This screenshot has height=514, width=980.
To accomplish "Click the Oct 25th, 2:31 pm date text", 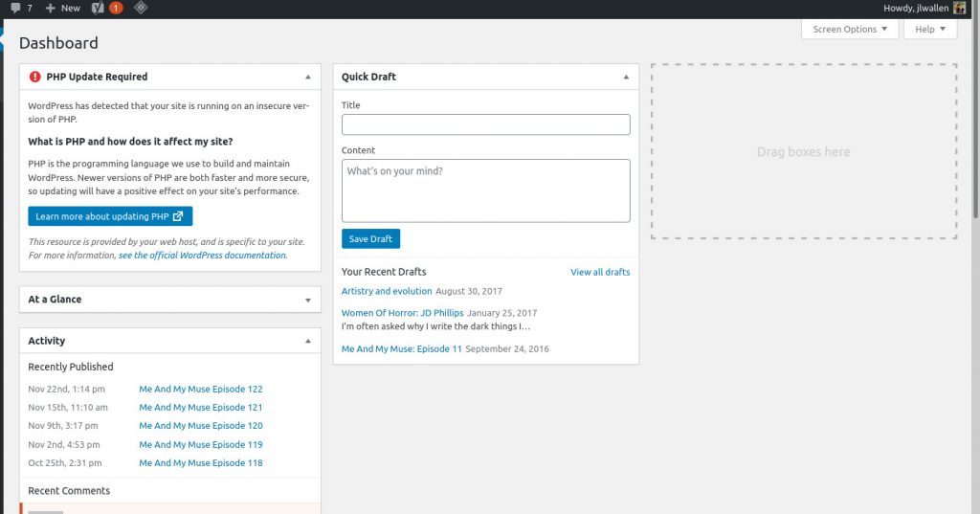I will coord(65,463).
